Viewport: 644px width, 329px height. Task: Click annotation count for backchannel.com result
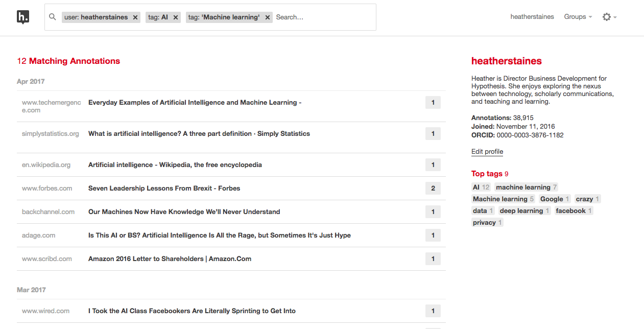click(x=433, y=212)
